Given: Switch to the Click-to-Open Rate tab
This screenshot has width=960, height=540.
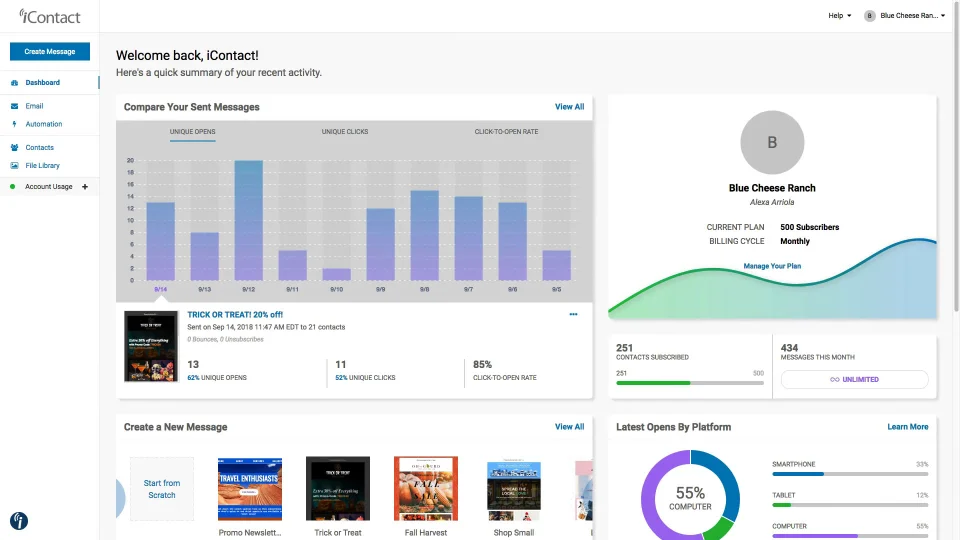Looking at the screenshot, I should click(506, 132).
